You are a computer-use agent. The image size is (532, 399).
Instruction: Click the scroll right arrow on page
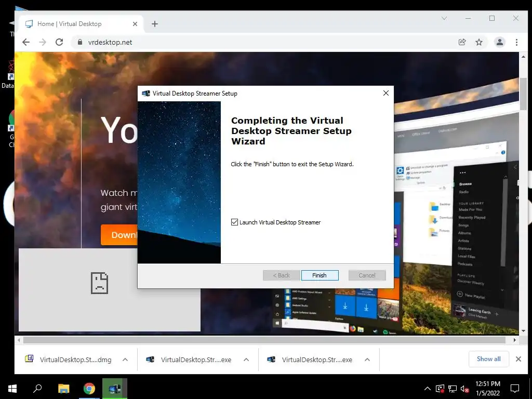coord(515,340)
